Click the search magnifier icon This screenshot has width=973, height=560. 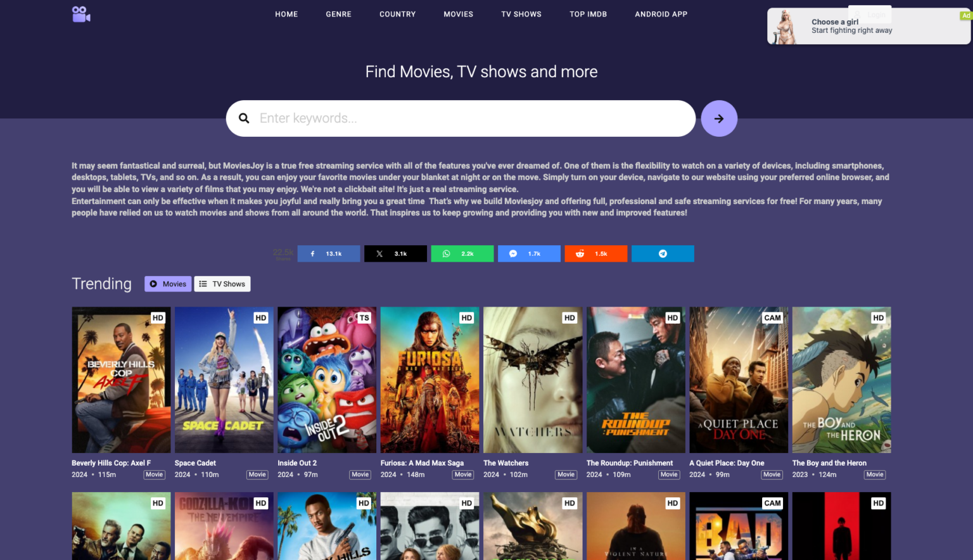pyautogui.click(x=244, y=118)
